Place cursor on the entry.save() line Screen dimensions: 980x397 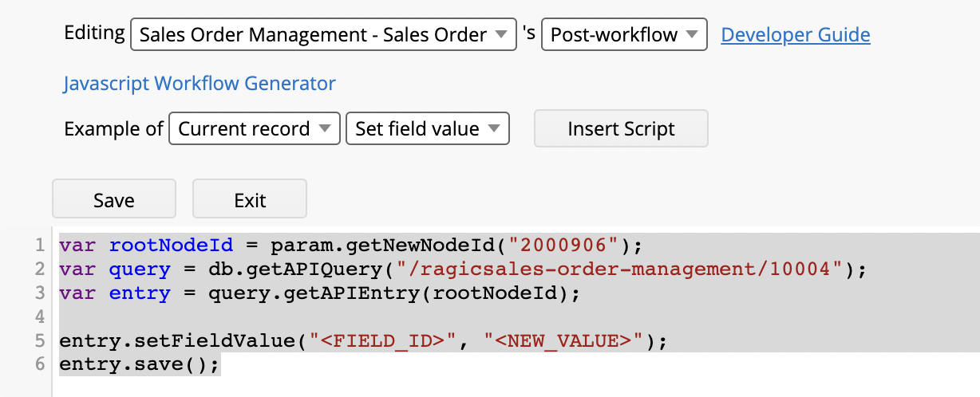(140, 365)
